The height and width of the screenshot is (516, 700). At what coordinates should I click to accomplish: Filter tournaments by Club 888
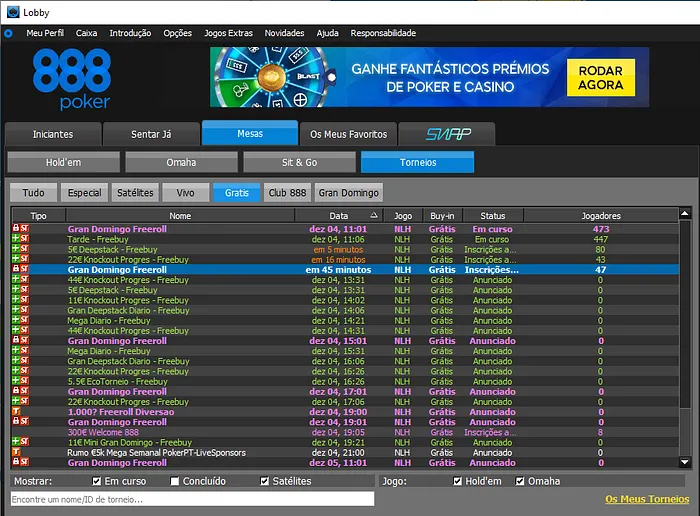coord(288,192)
